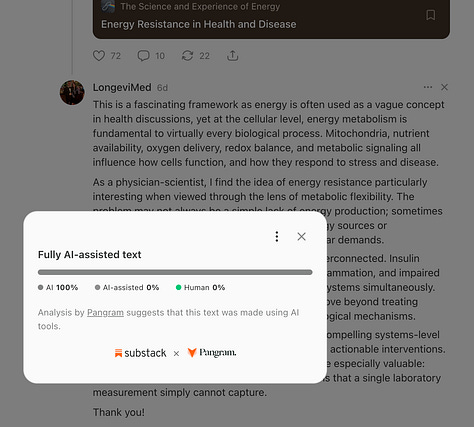
Task: Share the post using the upload icon
Action: (232, 56)
